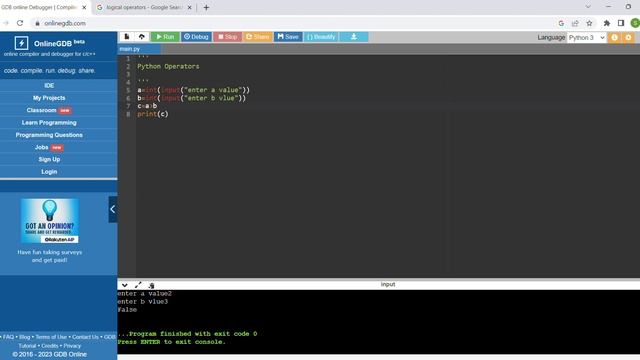The height and width of the screenshot is (360, 640).
Task: Open Learn Programming in the sidebar
Action: coord(49,122)
